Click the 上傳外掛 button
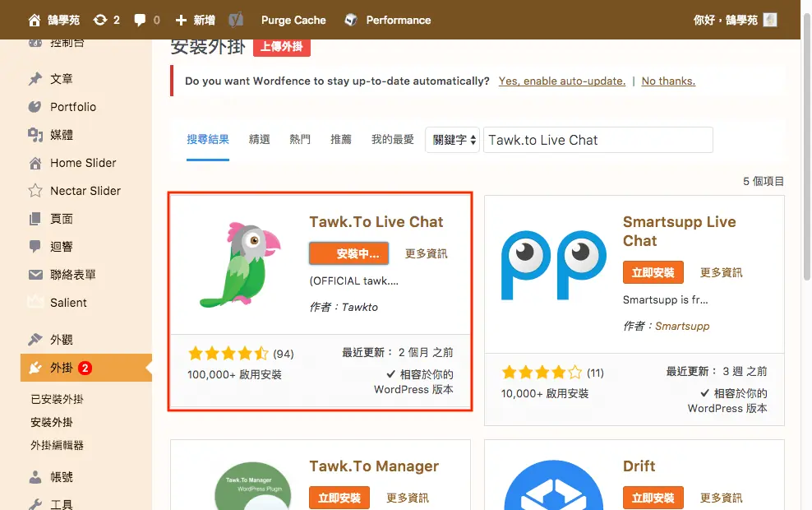 point(282,47)
